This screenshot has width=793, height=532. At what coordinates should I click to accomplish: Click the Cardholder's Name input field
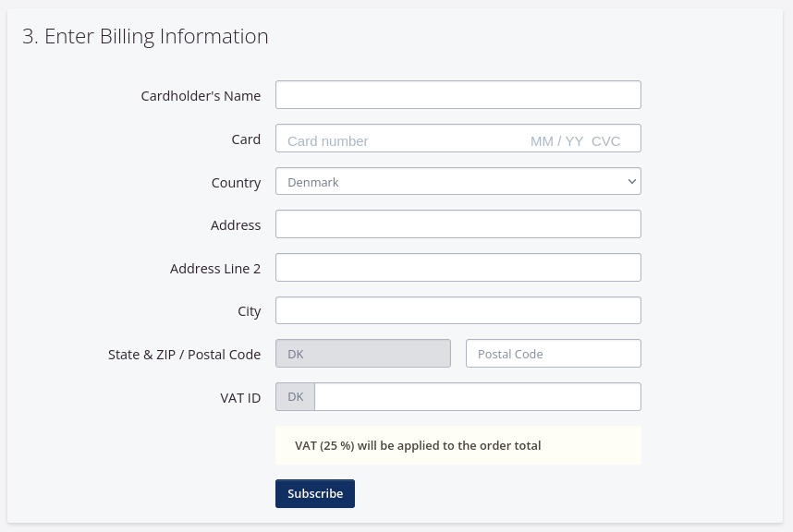(x=457, y=95)
